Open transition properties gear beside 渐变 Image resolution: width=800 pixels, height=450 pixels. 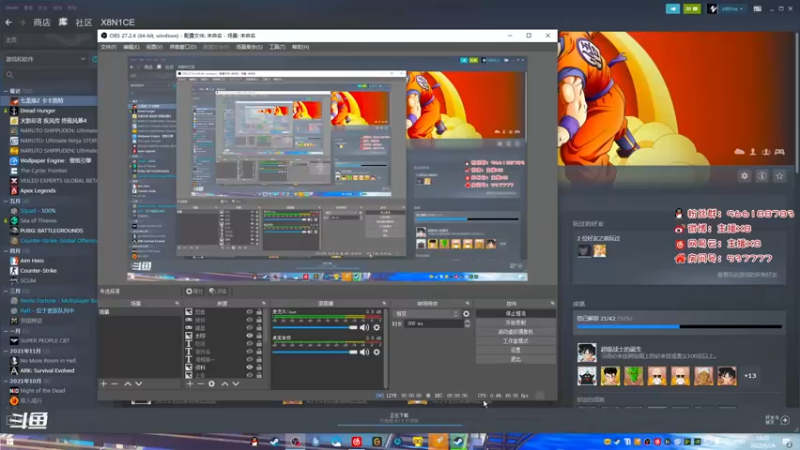pos(466,314)
